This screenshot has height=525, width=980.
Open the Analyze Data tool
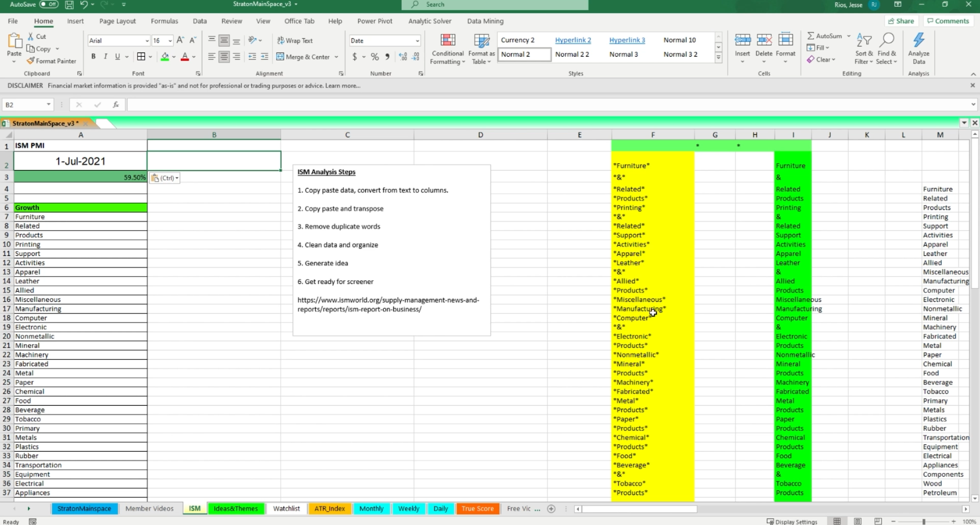[x=919, y=41]
